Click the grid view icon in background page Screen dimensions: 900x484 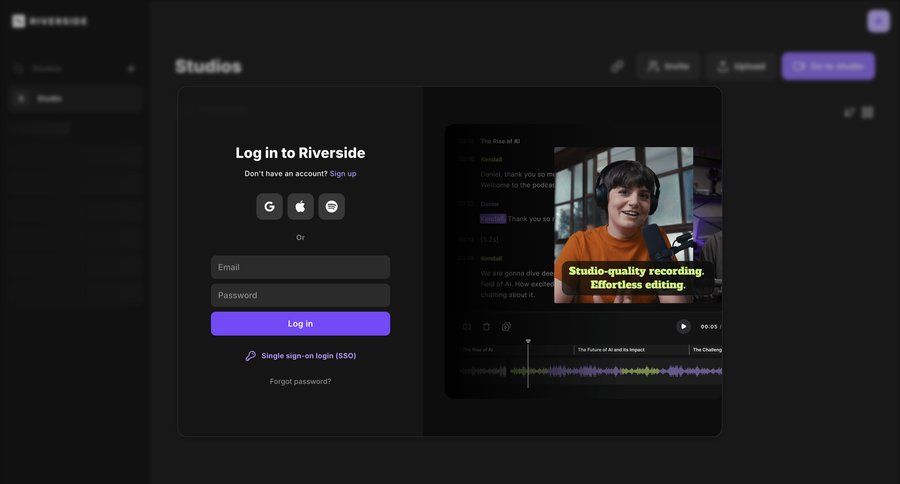(x=868, y=112)
